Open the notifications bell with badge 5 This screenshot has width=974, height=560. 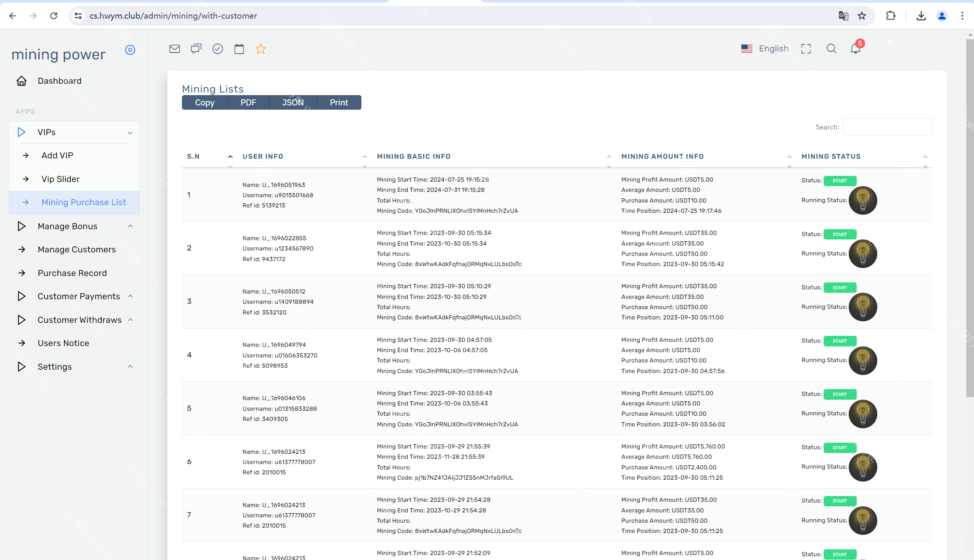click(x=856, y=49)
